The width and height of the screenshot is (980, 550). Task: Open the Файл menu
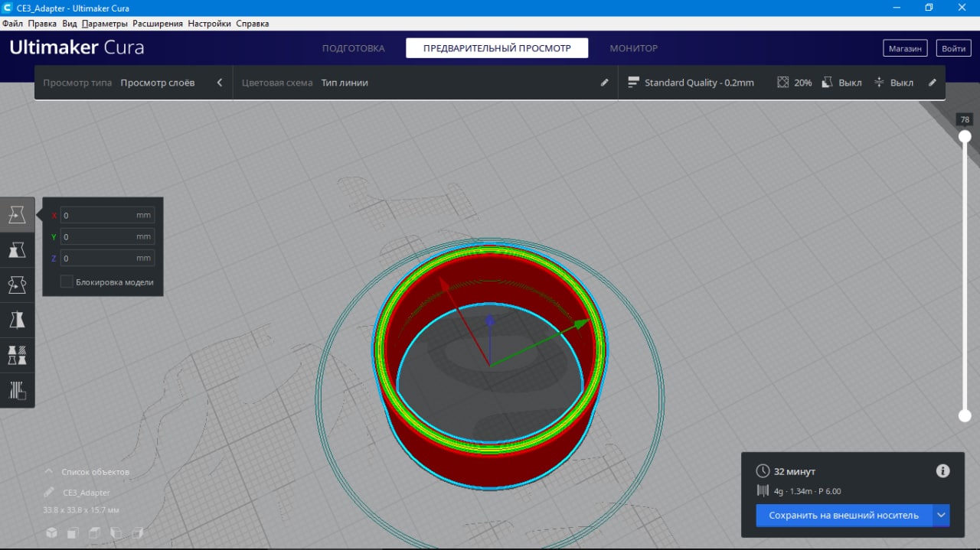[13, 24]
